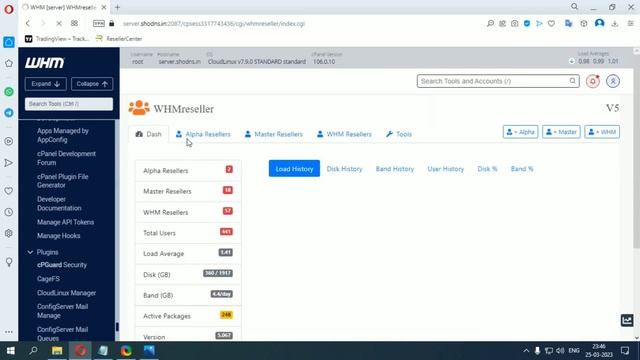Select the Band History tab
The width and height of the screenshot is (640, 360).
(395, 169)
